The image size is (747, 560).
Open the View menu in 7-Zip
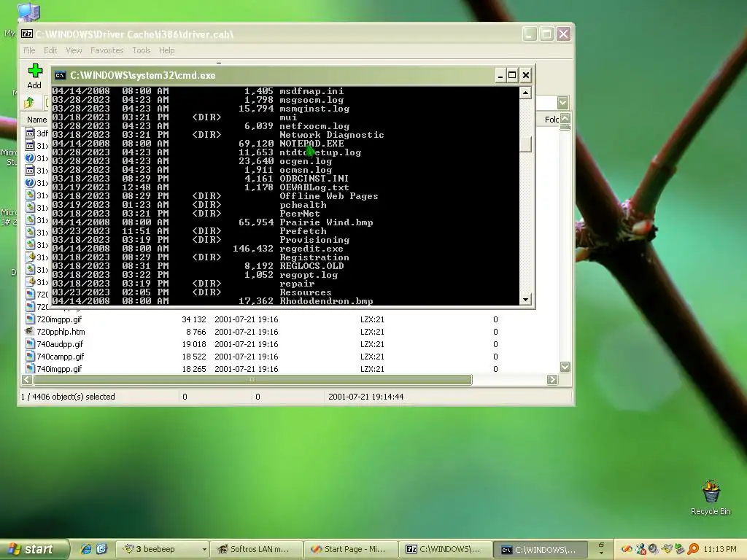pyautogui.click(x=74, y=50)
